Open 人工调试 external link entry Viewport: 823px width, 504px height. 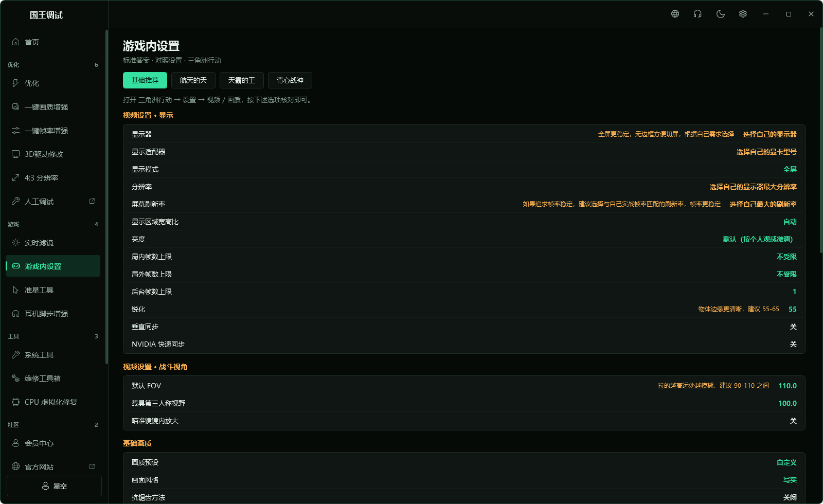(x=53, y=202)
